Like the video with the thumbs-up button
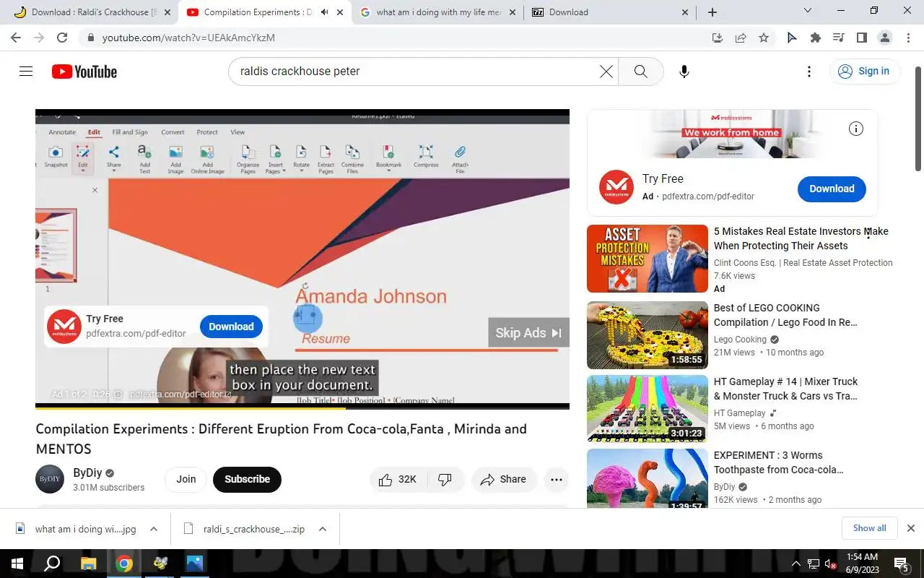The height and width of the screenshot is (578, 924). point(398,479)
